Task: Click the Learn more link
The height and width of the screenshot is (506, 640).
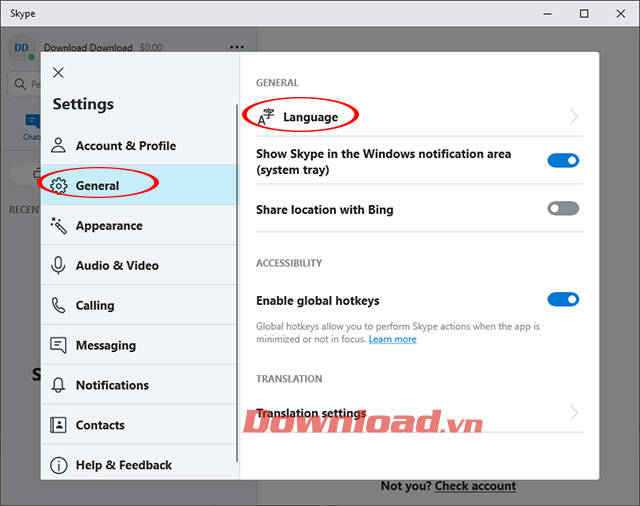Action: pyautogui.click(x=392, y=339)
